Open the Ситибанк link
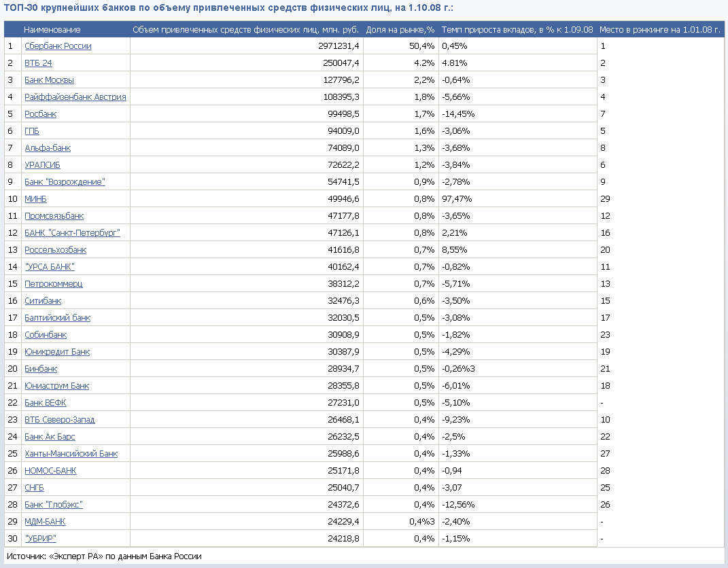The width and height of the screenshot is (728, 568). click(x=43, y=301)
